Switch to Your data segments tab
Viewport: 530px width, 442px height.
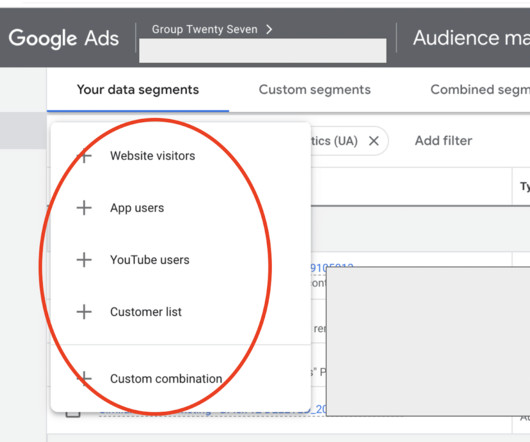(x=138, y=90)
